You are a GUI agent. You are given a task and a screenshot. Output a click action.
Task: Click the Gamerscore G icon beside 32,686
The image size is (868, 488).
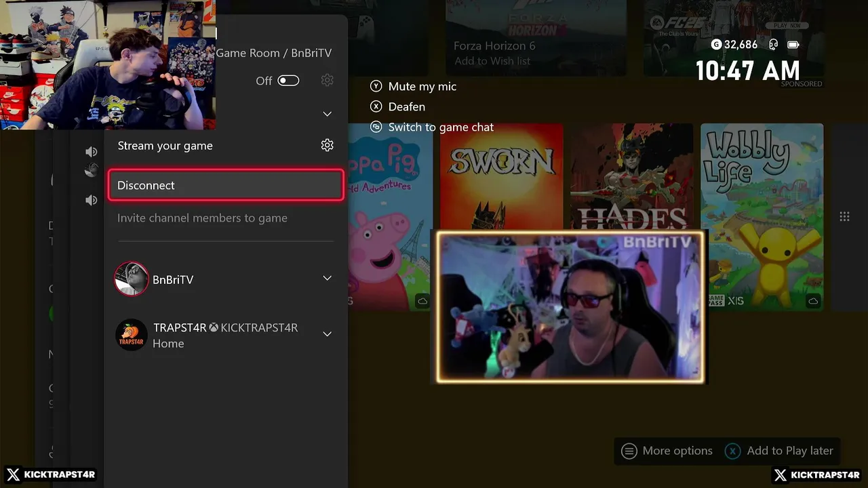pos(716,45)
